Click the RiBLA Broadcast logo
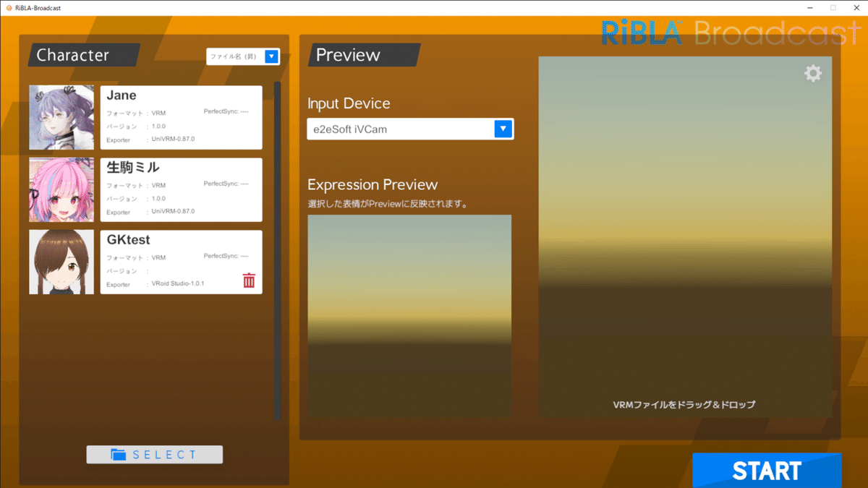The width and height of the screenshot is (868, 488). (732, 33)
